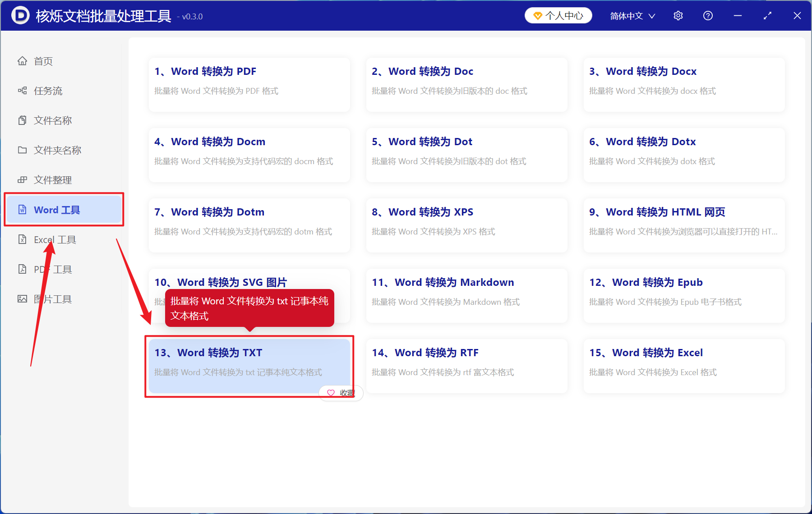Open help via question mark icon
The image size is (812, 514).
point(708,16)
